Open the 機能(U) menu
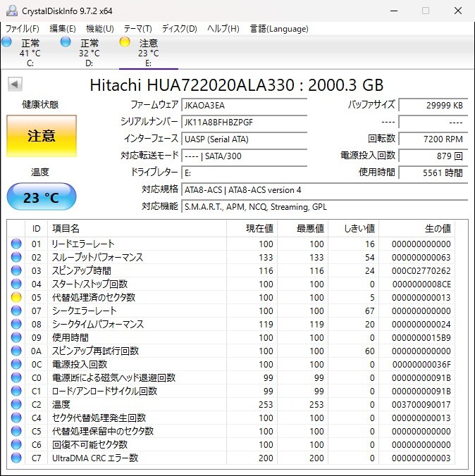The height and width of the screenshot is (476, 475). click(x=100, y=29)
